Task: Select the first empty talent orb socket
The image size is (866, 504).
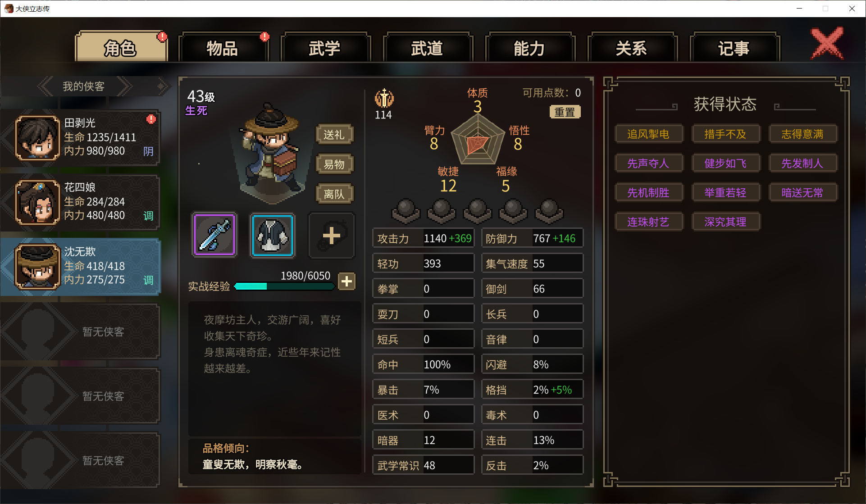Action: [406, 211]
